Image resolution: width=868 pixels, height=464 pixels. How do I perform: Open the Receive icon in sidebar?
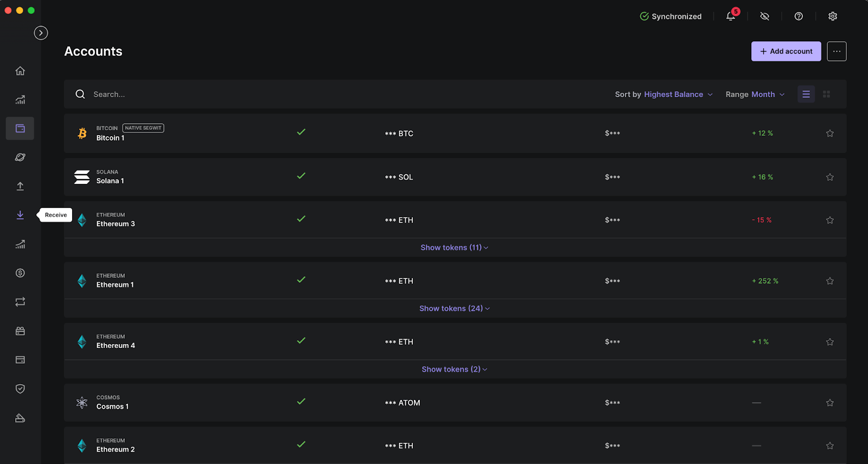20,215
